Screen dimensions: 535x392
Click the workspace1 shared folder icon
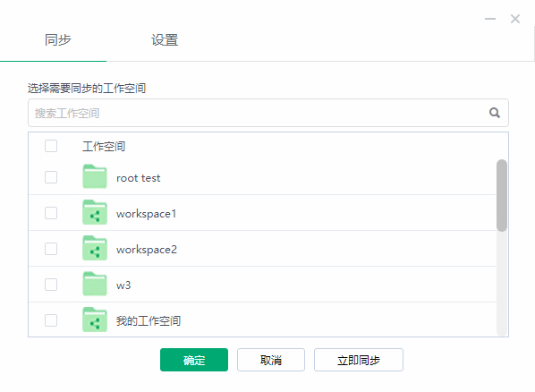(x=95, y=212)
